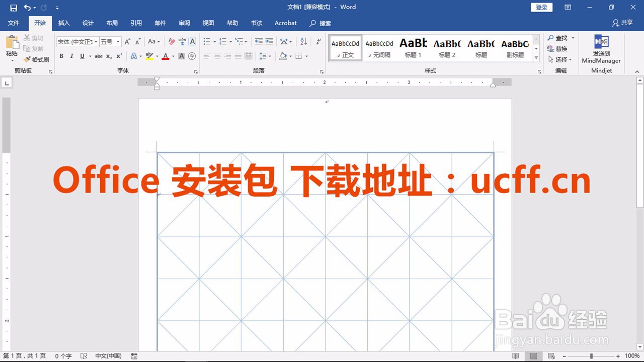Click Find (查找) in editing group
Image resolution: width=644 pixels, height=362 pixels.
[x=557, y=38]
